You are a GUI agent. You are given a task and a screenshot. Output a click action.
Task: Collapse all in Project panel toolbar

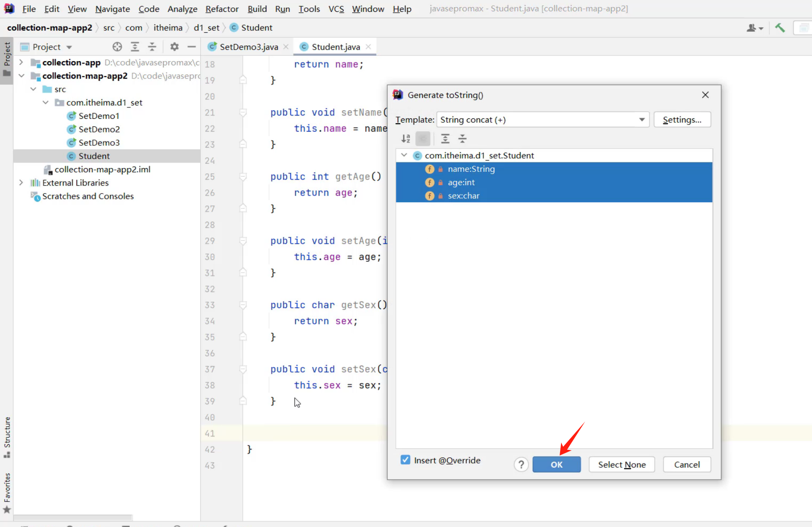pos(152,46)
